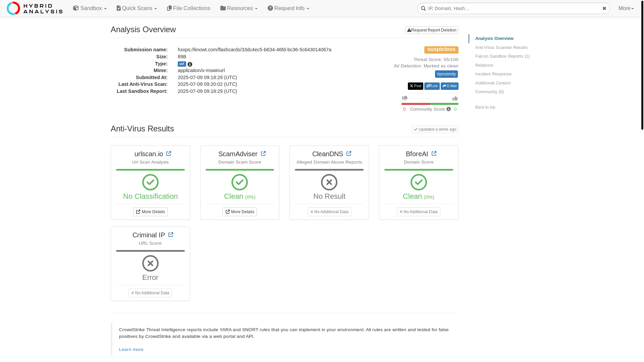Click the Criminal IP title link
The width and height of the screenshot is (644, 362).
pyautogui.click(x=149, y=235)
